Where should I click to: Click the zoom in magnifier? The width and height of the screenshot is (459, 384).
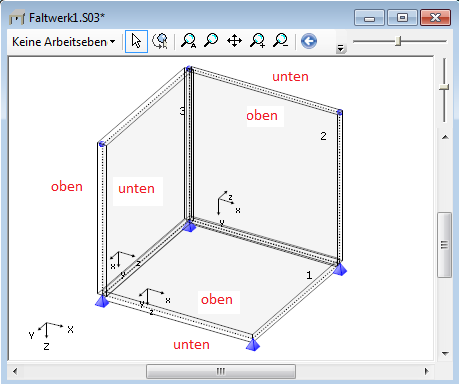[x=258, y=41]
